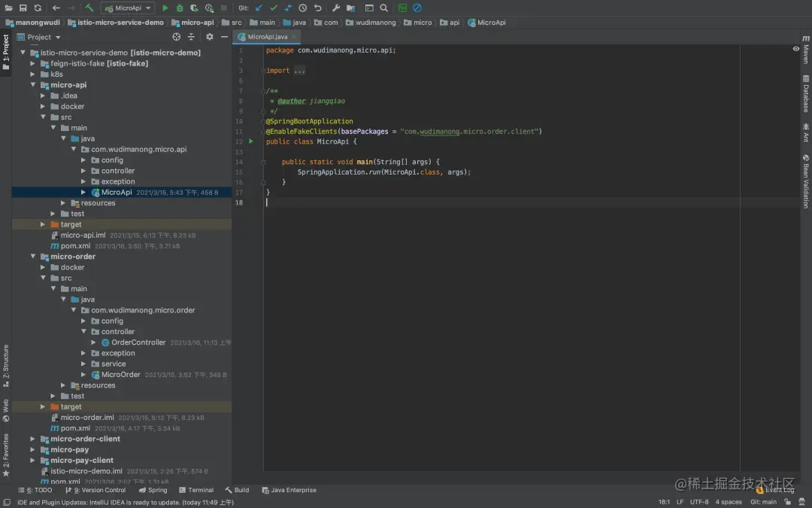
Task: Click the 4 spaces indent setting
Action: (x=728, y=502)
